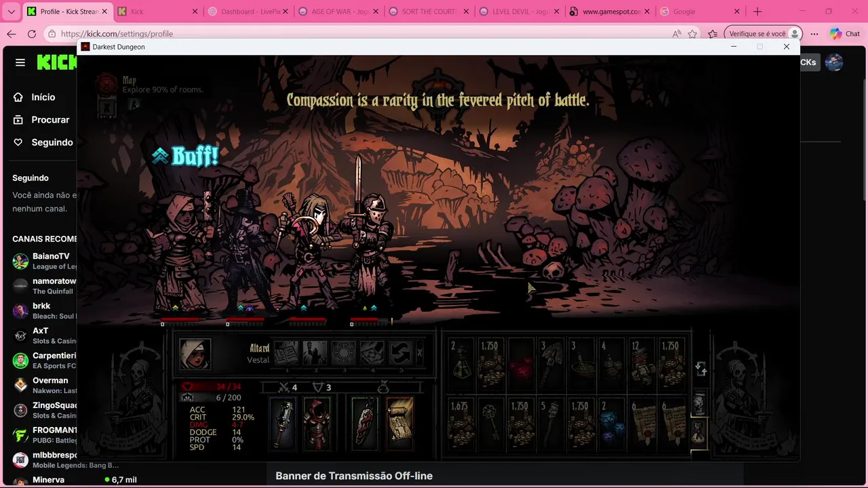Switch to the inventory bag tab

[699, 432]
